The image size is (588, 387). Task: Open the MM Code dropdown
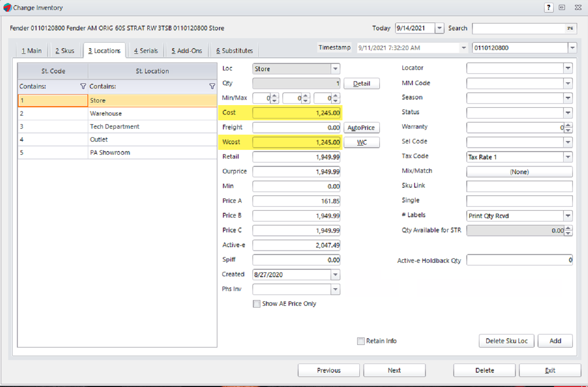(x=568, y=83)
